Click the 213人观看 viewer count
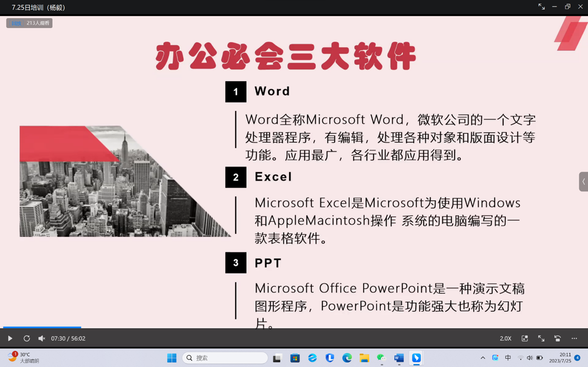The height and width of the screenshot is (367, 588). pos(38,23)
